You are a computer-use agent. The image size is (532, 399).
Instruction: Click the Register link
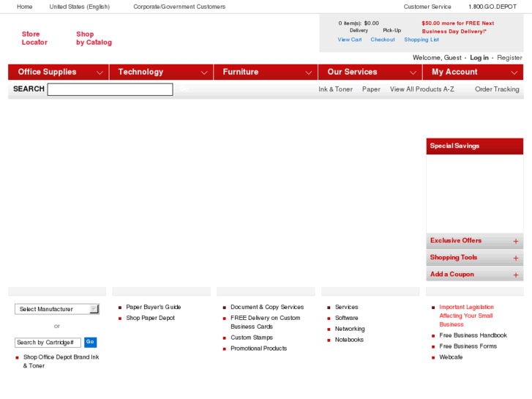click(509, 58)
